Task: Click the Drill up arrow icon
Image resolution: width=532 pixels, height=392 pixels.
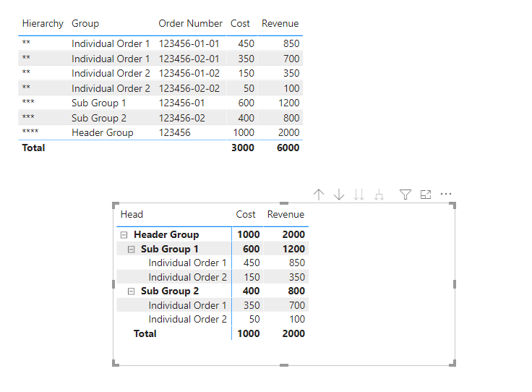Action: click(x=319, y=195)
